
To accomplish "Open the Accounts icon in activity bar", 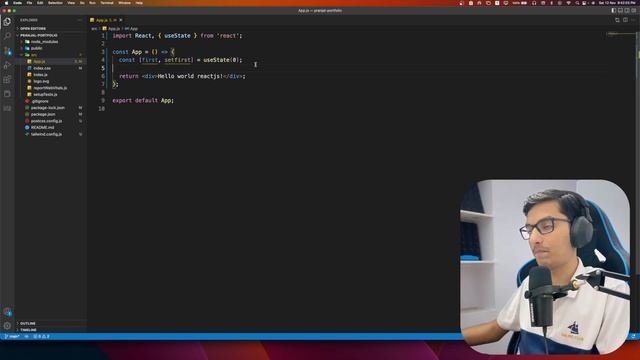I will click(7, 313).
